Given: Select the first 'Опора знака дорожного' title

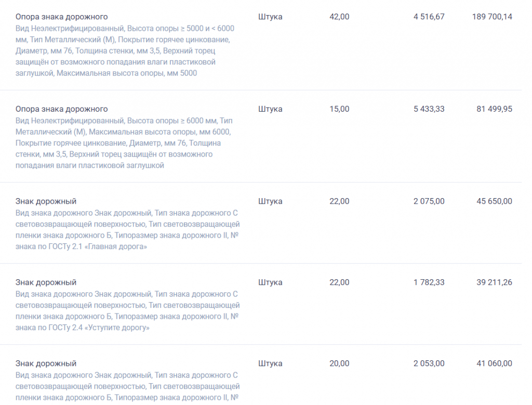Looking at the screenshot, I should [x=61, y=17].
